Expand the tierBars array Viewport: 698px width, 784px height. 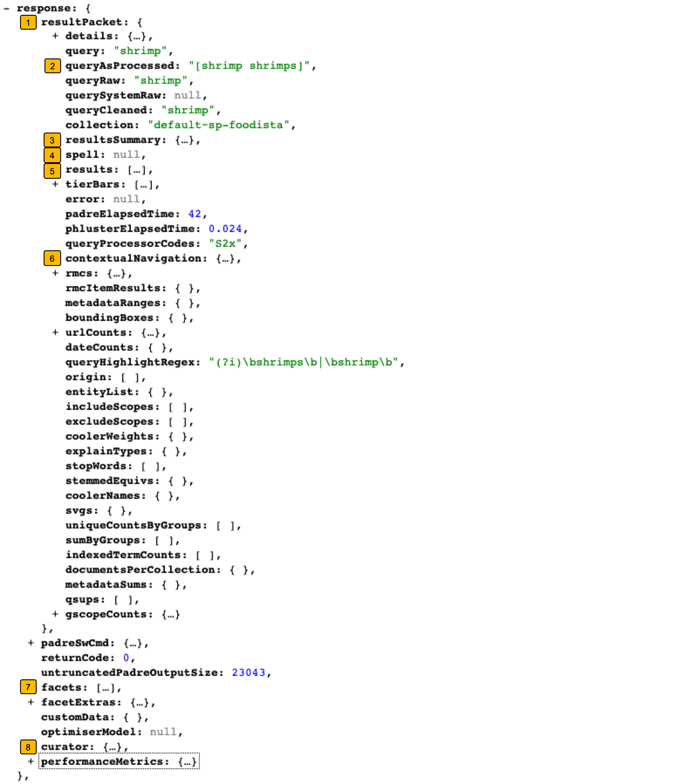click(x=55, y=185)
